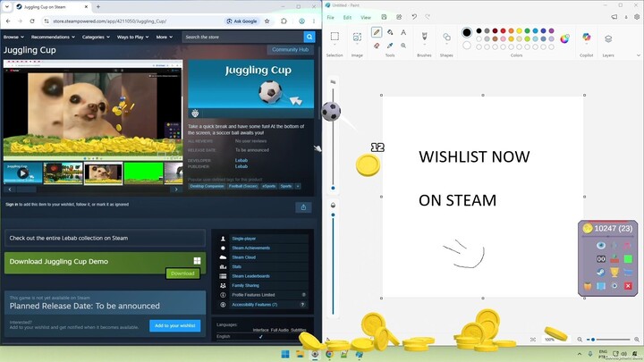This screenshot has height=362, width=644.
Task: Expand the Browse menu on Steam
Action: coord(13,37)
